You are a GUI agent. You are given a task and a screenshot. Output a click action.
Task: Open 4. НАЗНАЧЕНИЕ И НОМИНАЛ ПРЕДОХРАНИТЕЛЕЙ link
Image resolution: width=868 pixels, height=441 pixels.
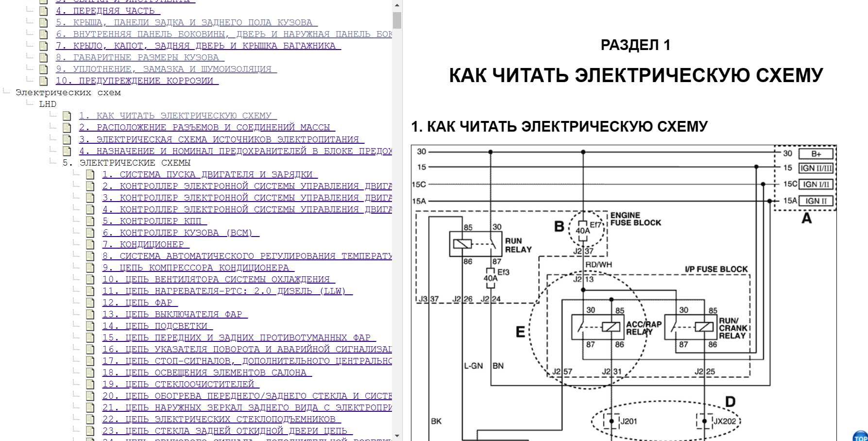(235, 151)
